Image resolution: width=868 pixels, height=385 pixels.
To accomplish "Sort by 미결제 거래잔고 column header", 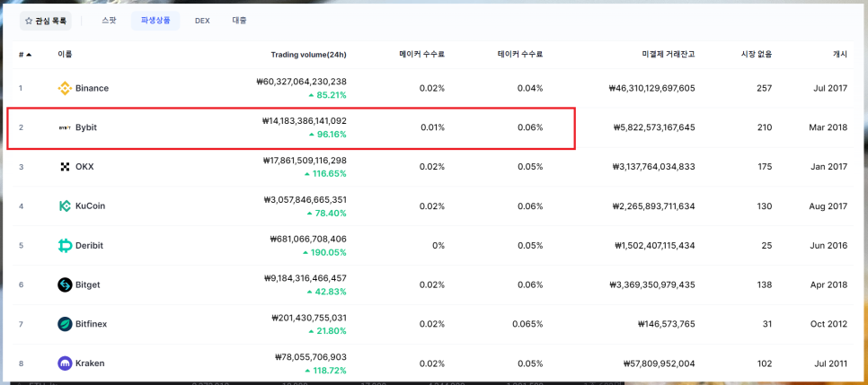I will pyautogui.click(x=667, y=54).
